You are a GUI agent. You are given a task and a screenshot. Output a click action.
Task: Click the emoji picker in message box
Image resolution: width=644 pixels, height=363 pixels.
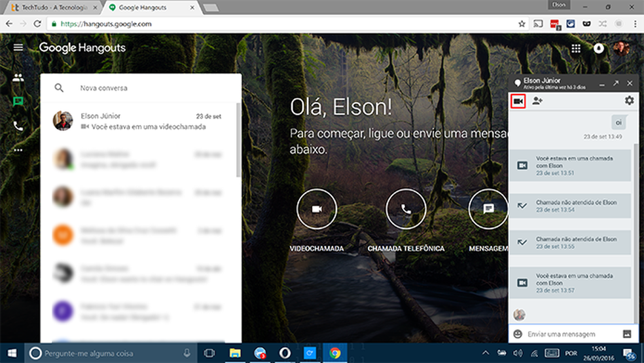point(518,334)
